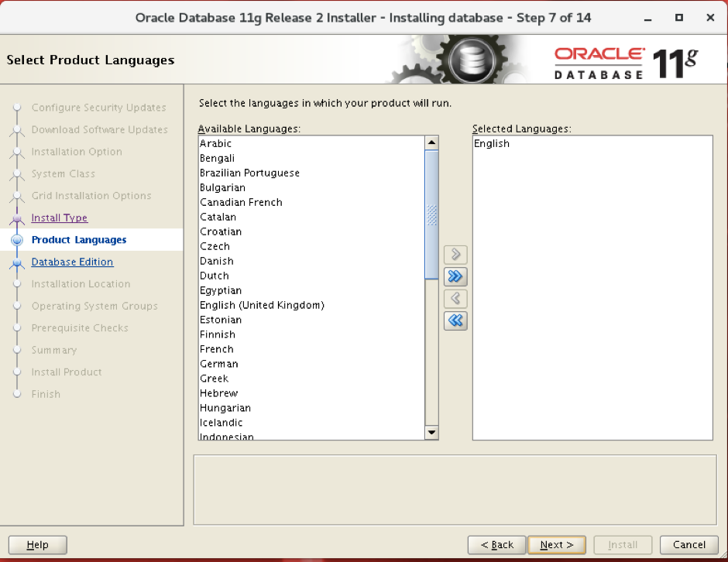Viewport: 728px width, 562px height.
Task: Click Next to proceed to Database Edition
Action: coord(556,544)
